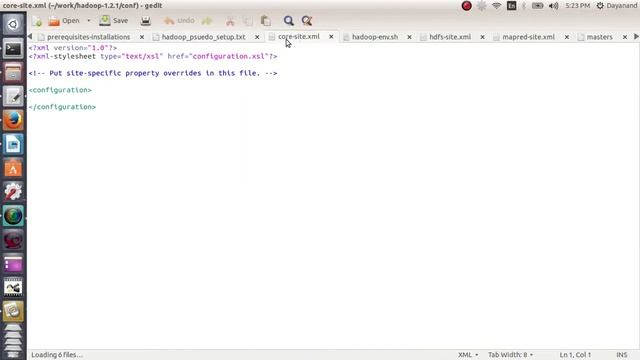Open the sound volume indicator

pyautogui.click(x=553, y=6)
